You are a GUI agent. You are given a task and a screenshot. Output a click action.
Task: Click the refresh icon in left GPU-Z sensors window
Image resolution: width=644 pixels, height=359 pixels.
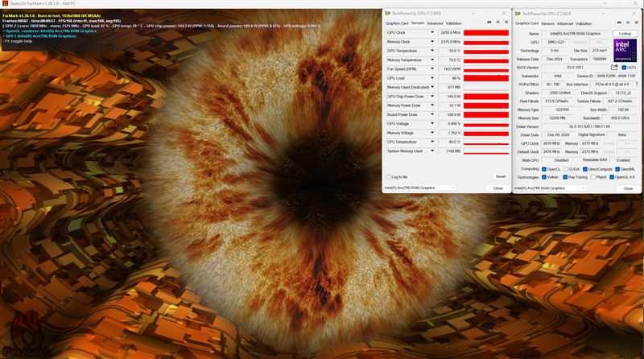point(497,23)
